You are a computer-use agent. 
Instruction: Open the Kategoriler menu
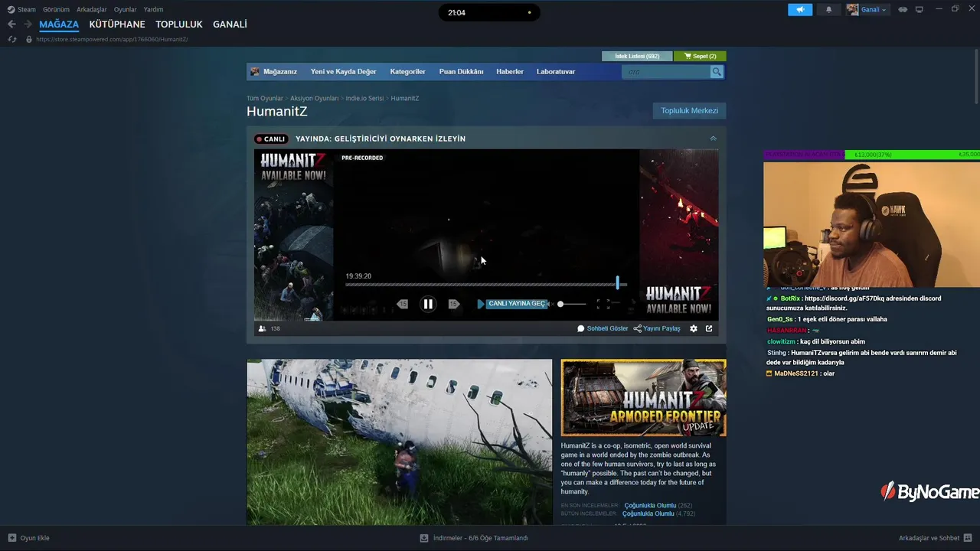point(407,72)
